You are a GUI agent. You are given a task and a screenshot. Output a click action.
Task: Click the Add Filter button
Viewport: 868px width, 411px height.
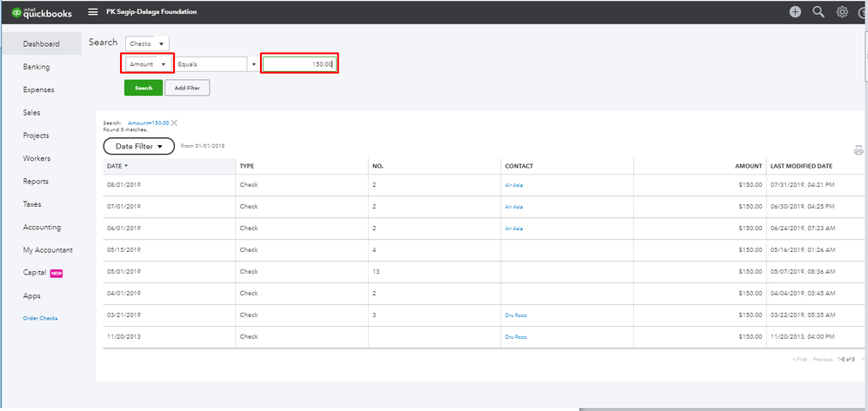[187, 88]
